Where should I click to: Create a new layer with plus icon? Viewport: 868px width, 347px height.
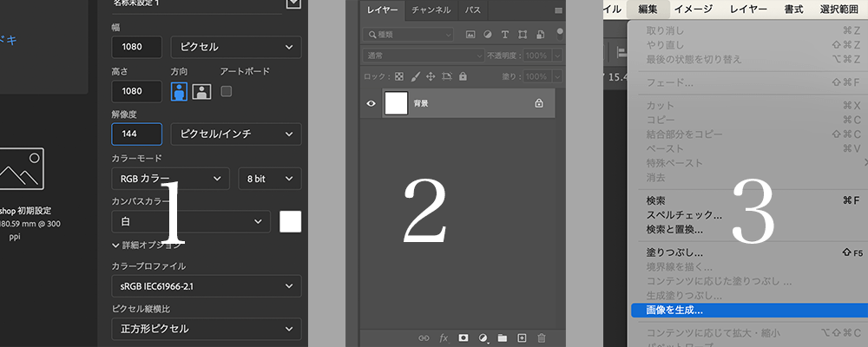[522, 337]
